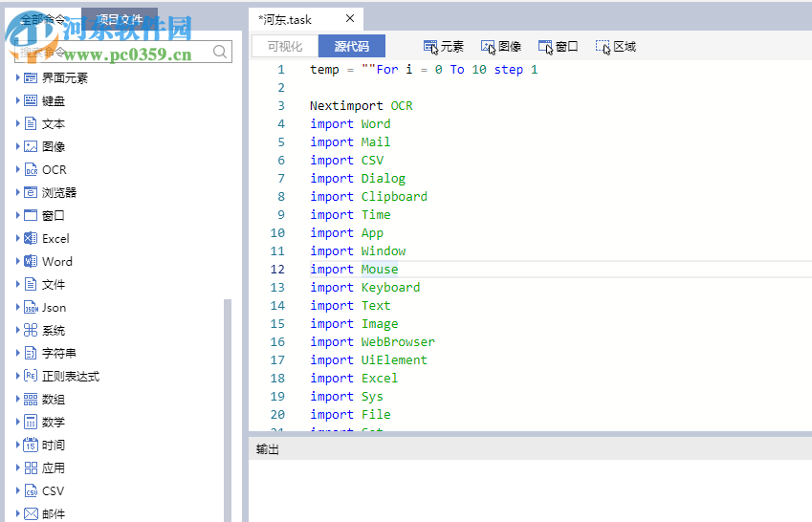The width and height of the screenshot is (812, 522).
Task: Expand the 浏览器 tree node
Action: [17, 193]
